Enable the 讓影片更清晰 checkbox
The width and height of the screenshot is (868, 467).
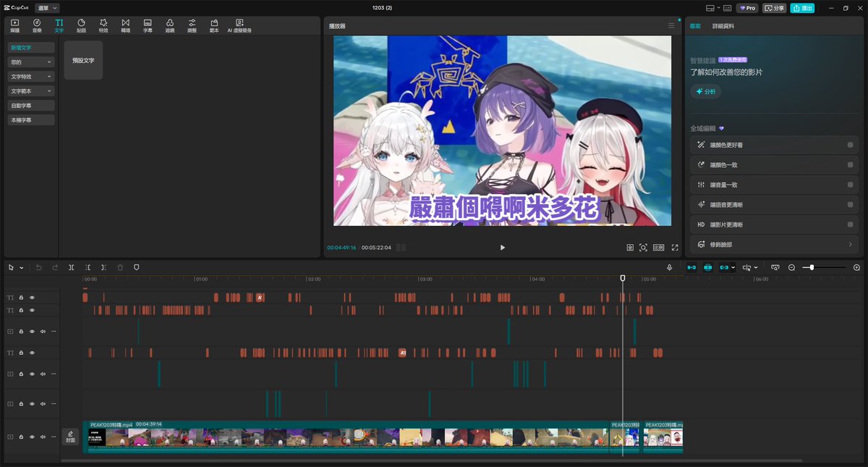click(850, 225)
